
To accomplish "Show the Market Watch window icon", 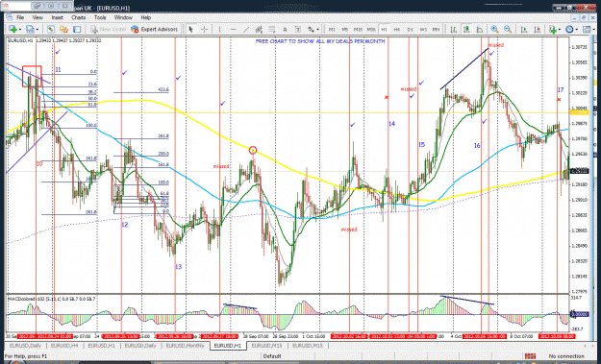I will (x=50, y=29).
